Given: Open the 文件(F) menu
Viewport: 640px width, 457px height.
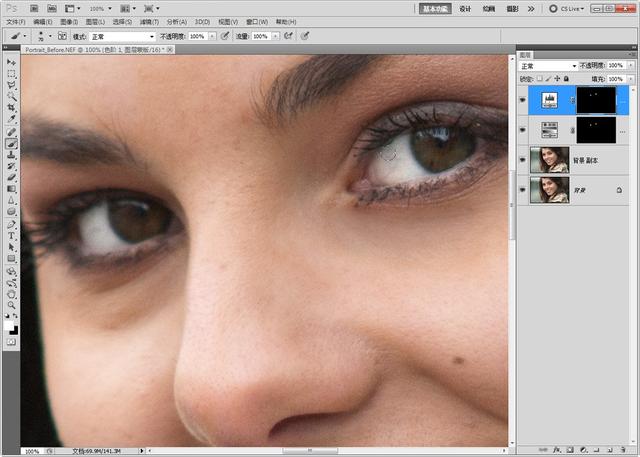Looking at the screenshot, I should click(16, 22).
